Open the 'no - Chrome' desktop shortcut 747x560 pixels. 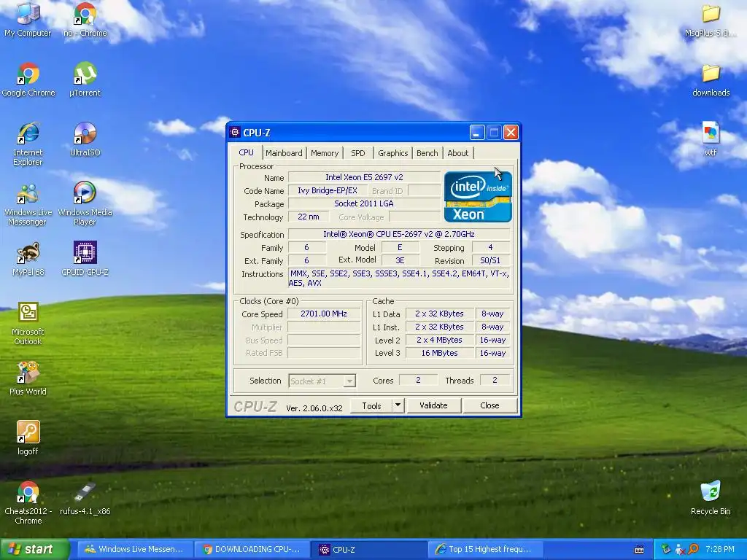[x=85, y=19]
